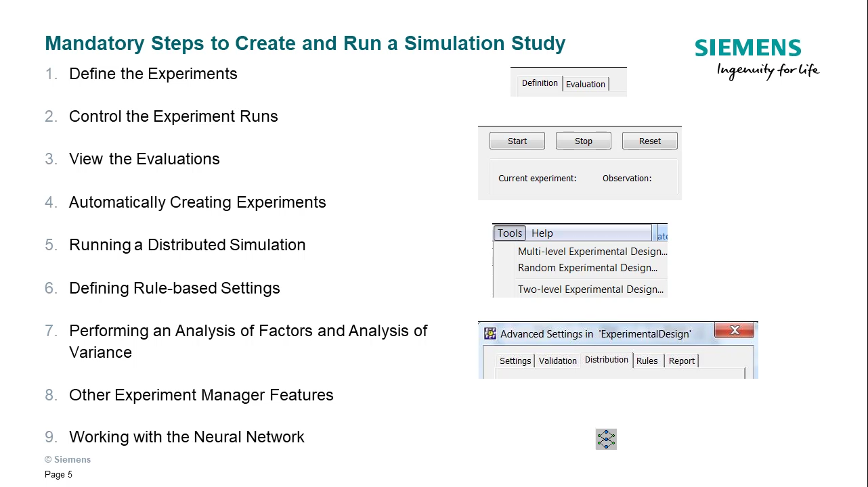Open the Help menu
868x487 pixels.
(542, 233)
